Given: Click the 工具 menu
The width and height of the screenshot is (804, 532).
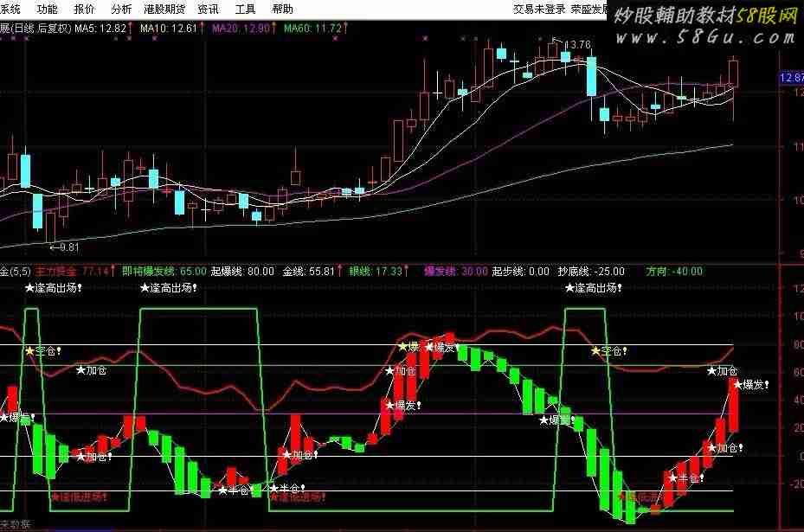Looking at the screenshot, I should tap(245, 10).
